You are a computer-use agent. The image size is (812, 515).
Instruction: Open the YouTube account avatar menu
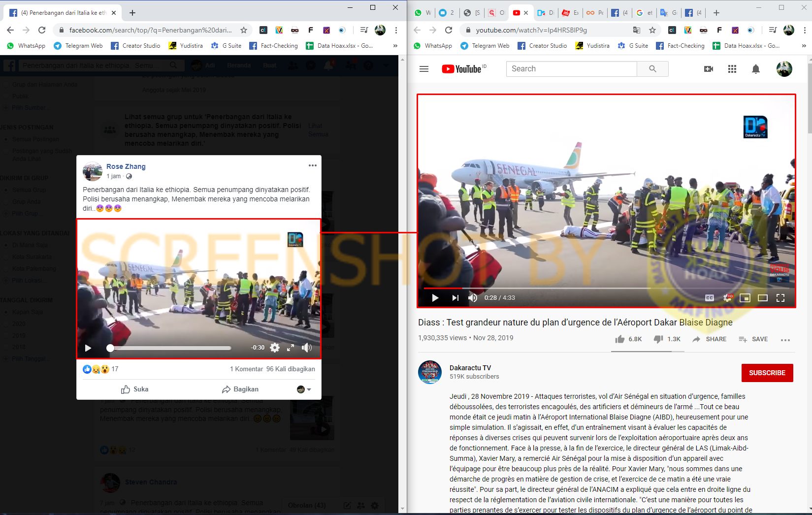[784, 69]
